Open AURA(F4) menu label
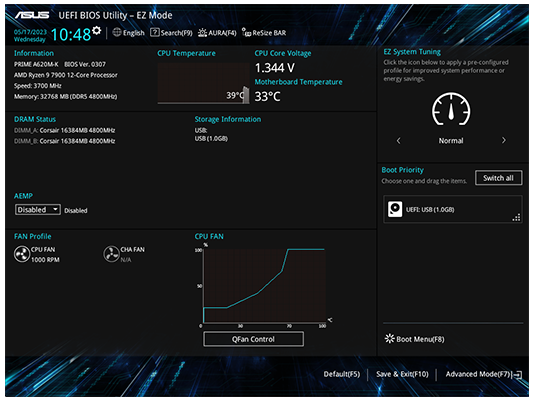The height and width of the screenshot is (400, 534). (x=222, y=33)
